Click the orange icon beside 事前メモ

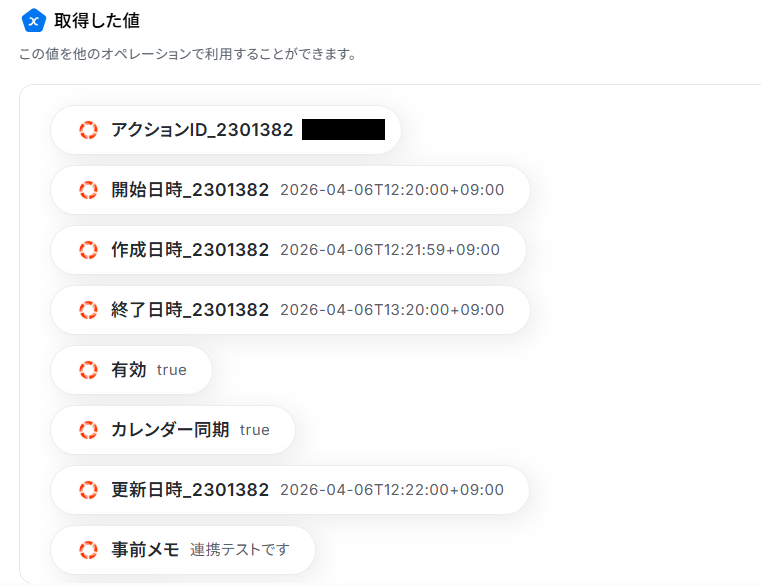pos(88,550)
